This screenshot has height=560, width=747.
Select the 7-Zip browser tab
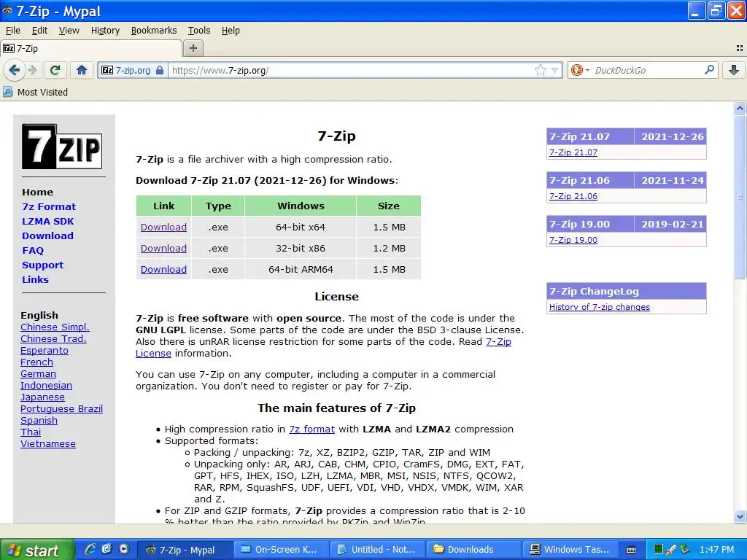click(x=91, y=49)
